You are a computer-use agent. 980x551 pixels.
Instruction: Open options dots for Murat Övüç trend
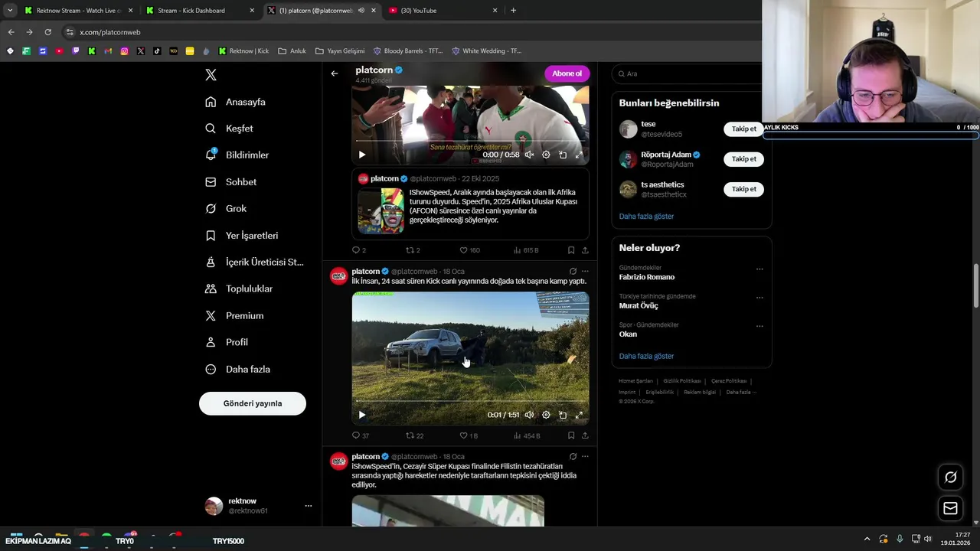coord(759,297)
